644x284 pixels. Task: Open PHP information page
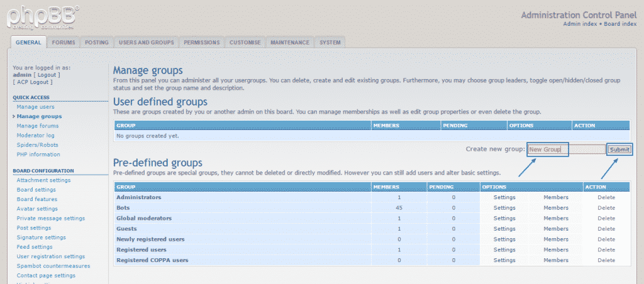(38, 155)
